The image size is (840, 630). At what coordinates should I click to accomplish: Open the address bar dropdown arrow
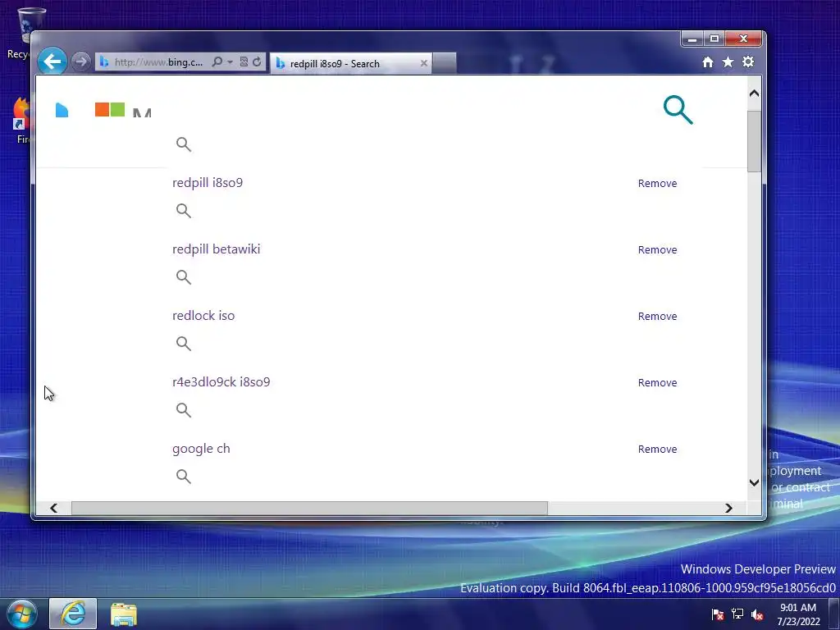coord(230,62)
